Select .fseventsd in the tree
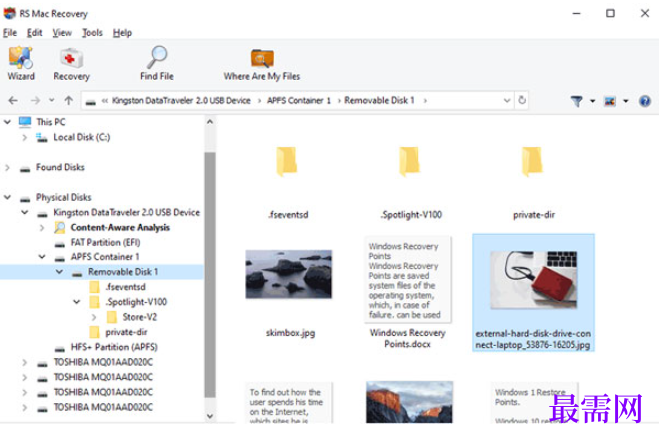 tap(126, 287)
